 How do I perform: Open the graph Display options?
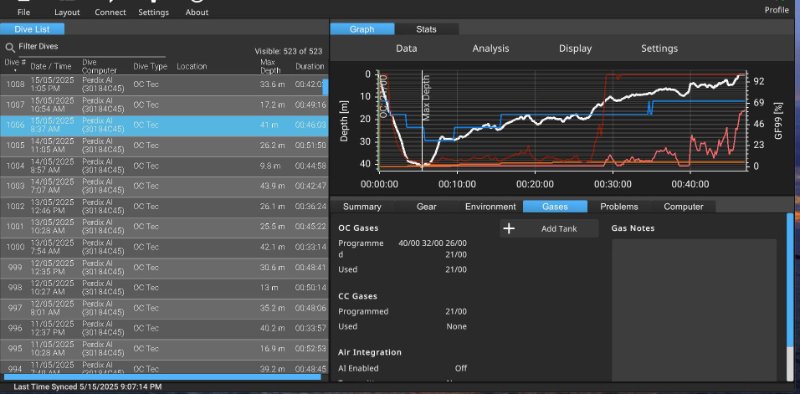coord(576,48)
